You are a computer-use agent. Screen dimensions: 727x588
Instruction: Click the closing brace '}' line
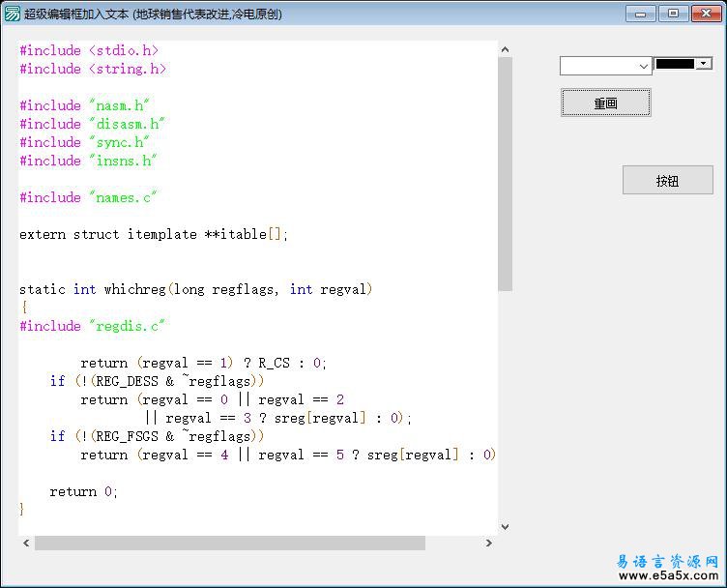coord(22,509)
